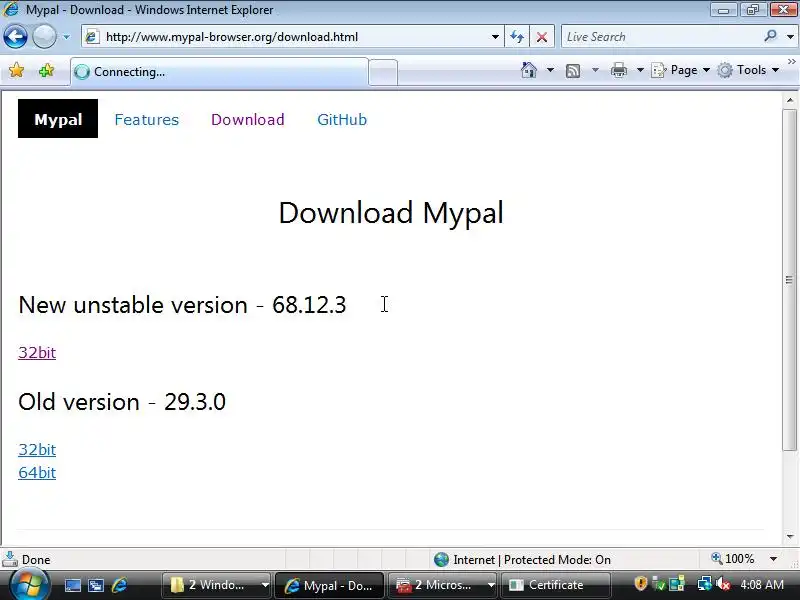Click the vertical scrollbar up arrow
The height and width of the screenshot is (600, 800).
[790, 100]
